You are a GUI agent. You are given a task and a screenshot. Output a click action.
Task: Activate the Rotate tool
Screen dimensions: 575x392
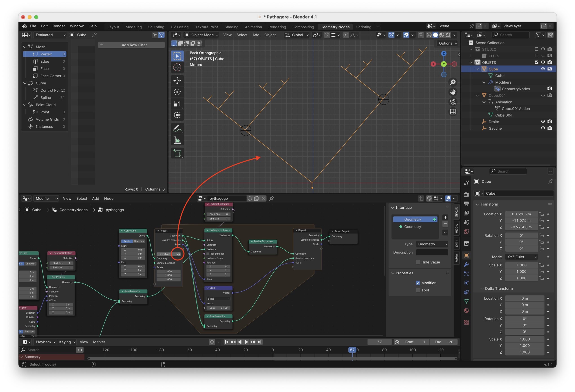[177, 92]
